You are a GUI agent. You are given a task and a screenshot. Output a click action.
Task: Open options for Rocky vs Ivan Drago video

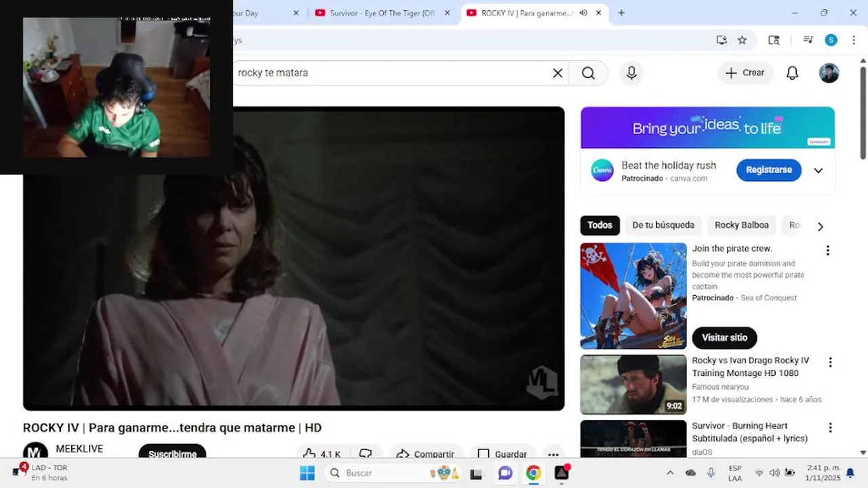point(830,363)
